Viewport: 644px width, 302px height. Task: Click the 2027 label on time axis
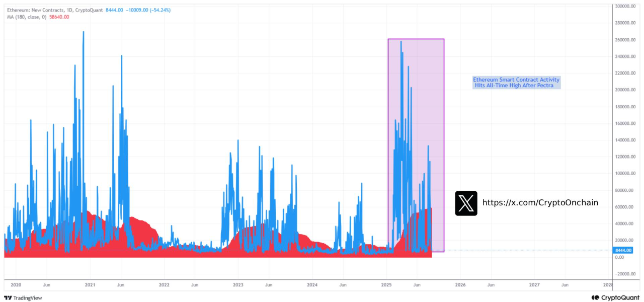(x=534, y=285)
